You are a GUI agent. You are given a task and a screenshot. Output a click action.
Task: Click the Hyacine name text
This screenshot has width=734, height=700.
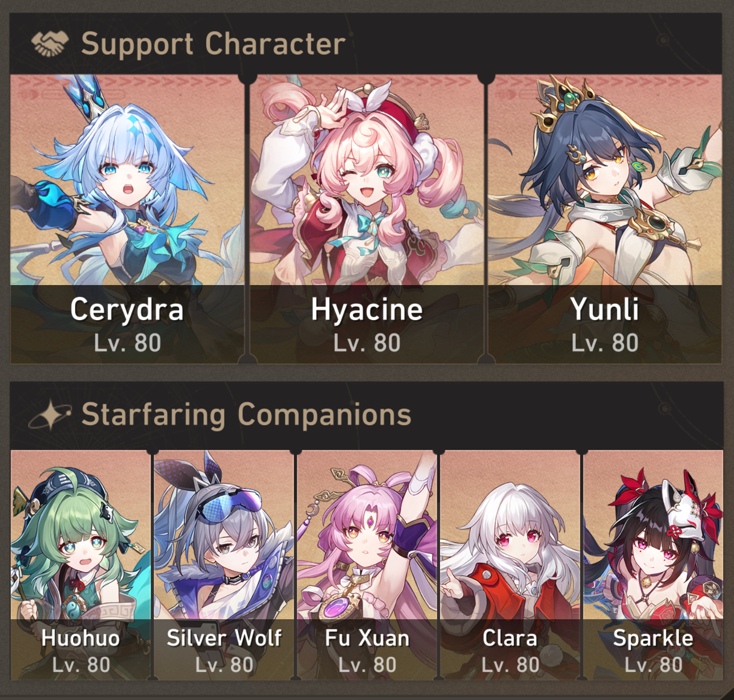(367, 310)
